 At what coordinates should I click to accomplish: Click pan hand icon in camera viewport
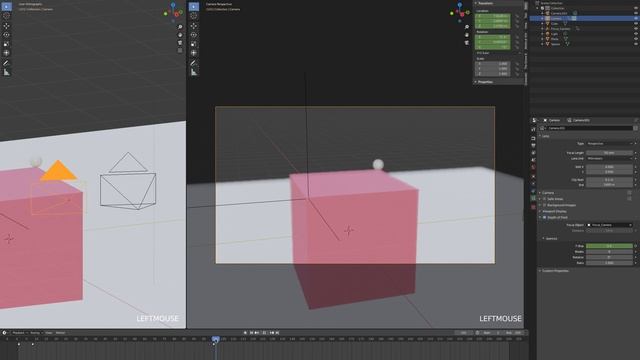[467, 35]
